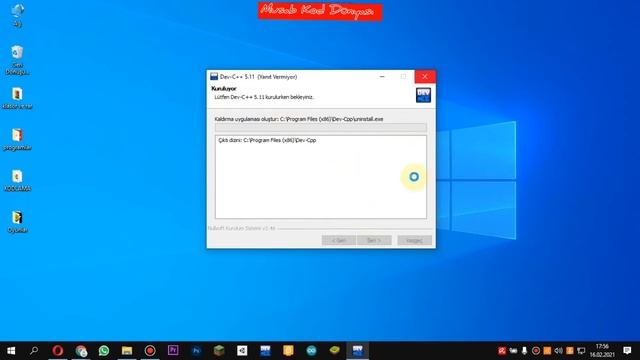Viewport: 640px width, 360px height.
Task: Open the KODLAMA desktop folder
Action: [17, 180]
